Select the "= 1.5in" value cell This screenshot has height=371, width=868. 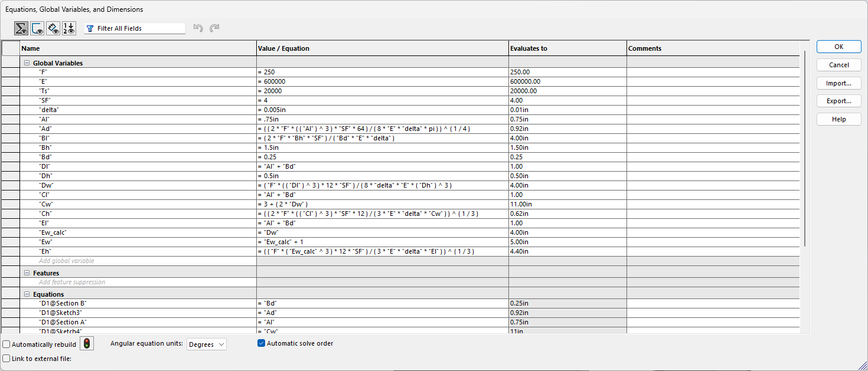[382, 147]
